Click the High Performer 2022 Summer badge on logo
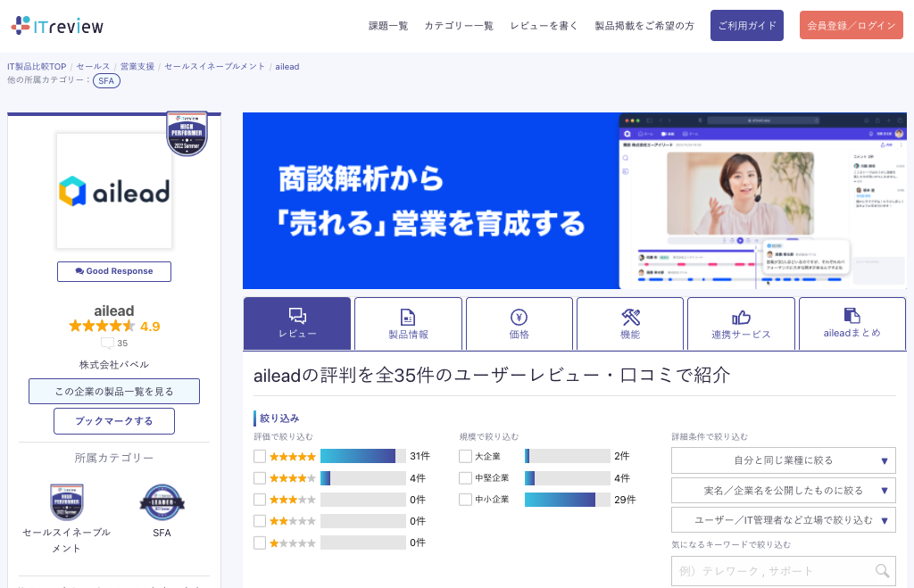This screenshot has height=588, width=914. coord(187,134)
